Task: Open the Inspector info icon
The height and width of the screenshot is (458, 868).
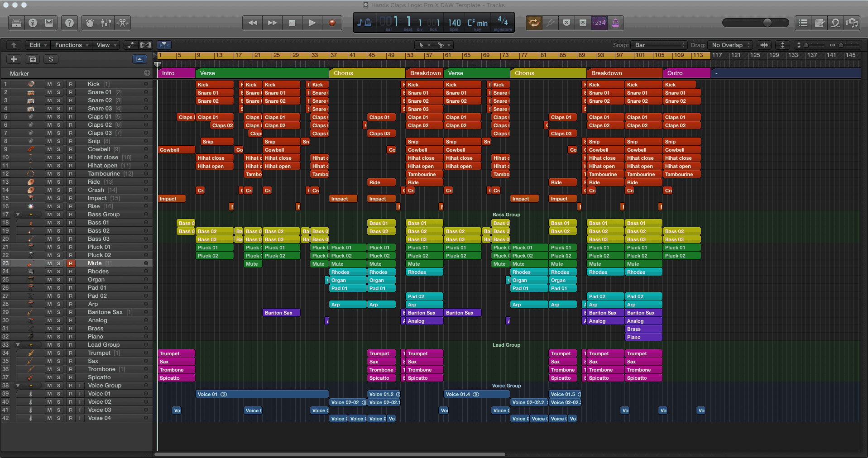Action: pyautogui.click(x=33, y=23)
